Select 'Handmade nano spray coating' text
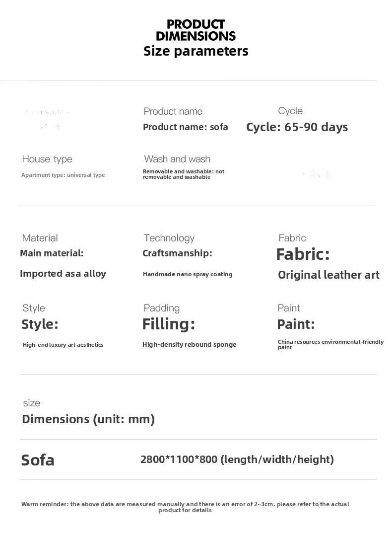The height and width of the screenshot is (540, 392). tap(188, 274)
